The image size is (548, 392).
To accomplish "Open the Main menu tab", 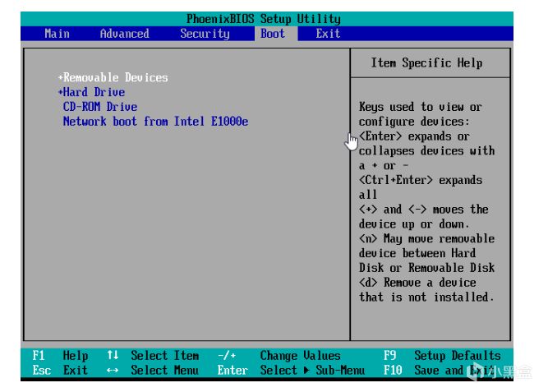I will [x=57, y=34].
